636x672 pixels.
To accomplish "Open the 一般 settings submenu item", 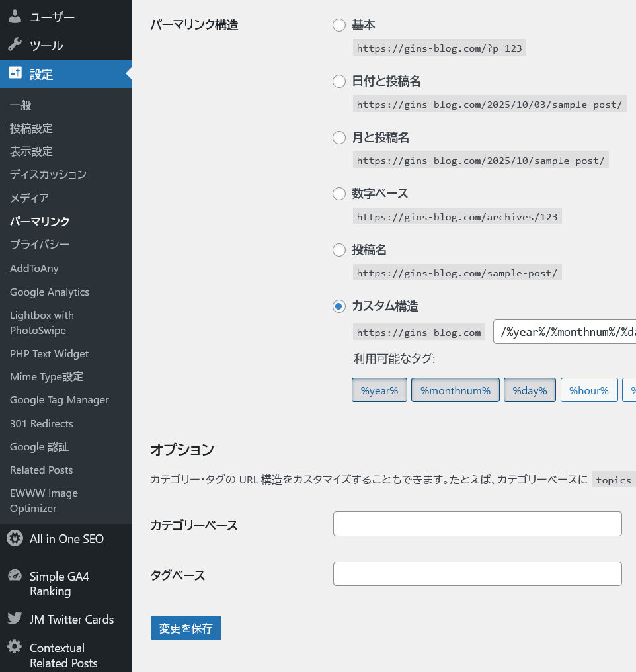I will pyautogui.click(x=20, y=105).
